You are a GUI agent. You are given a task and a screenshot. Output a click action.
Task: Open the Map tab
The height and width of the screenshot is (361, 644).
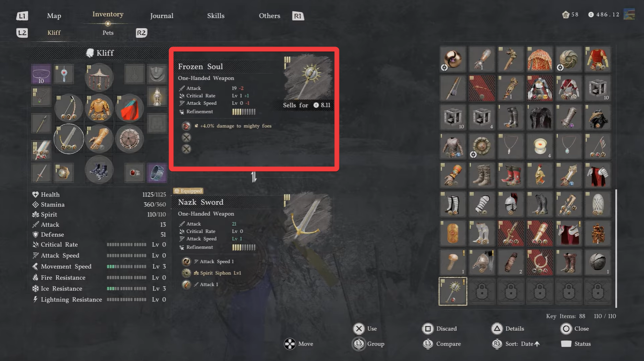54,16
